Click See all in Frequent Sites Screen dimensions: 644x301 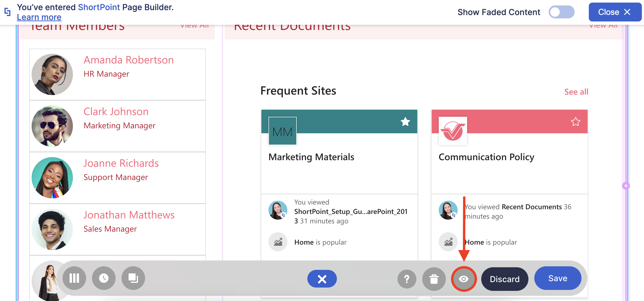pyautogui.click(x=576, y=92)
